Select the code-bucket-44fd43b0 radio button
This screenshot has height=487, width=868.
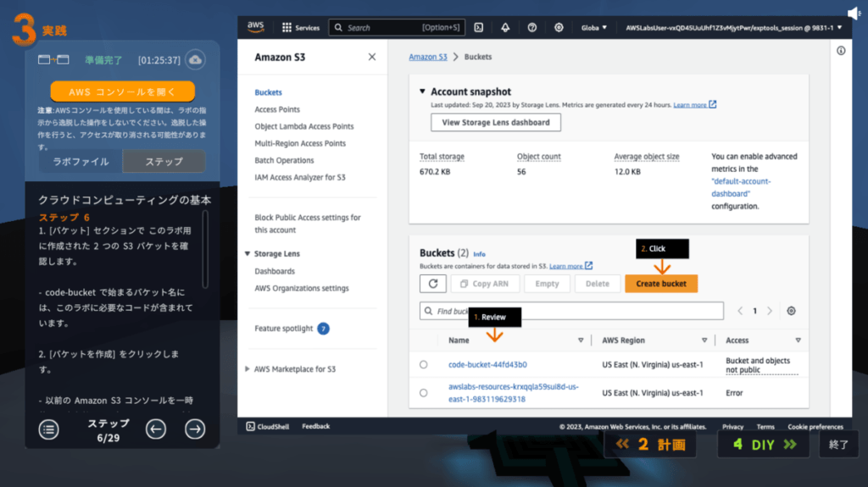[x=424, y=365]
